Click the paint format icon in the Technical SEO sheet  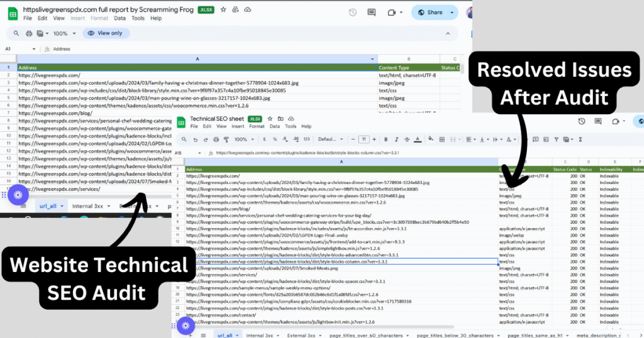[x=226, y=139]
